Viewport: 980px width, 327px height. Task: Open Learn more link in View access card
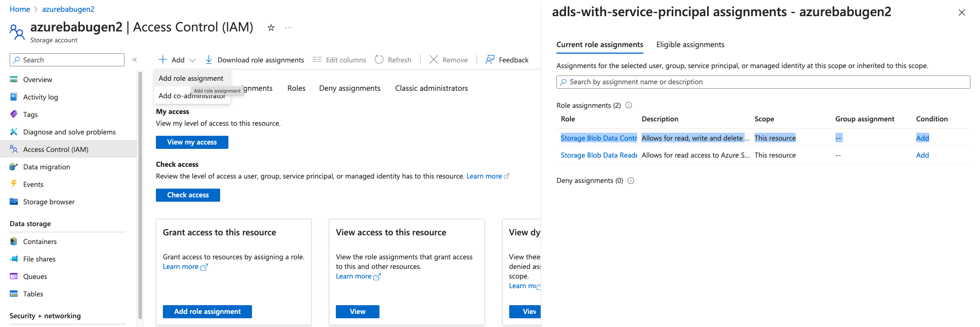(358, 276)
